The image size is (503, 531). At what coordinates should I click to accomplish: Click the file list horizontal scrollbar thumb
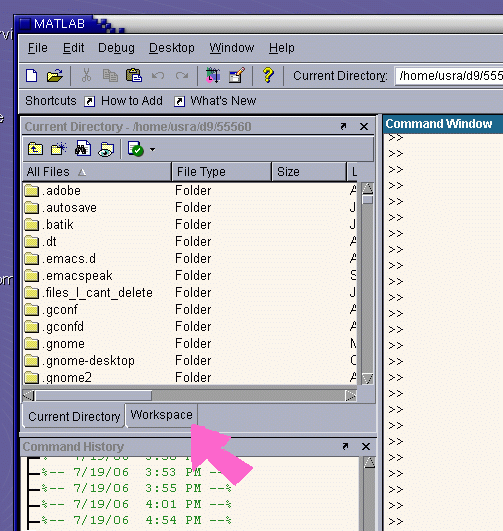coord(94,395)
